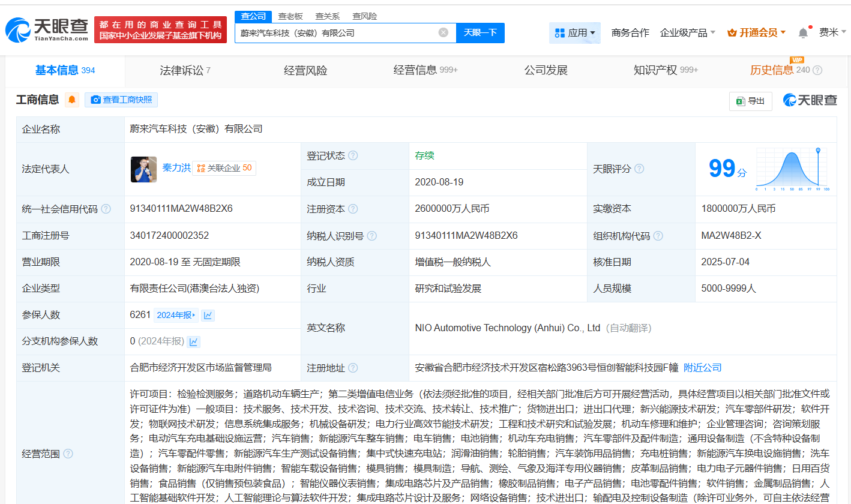Image resolution: width=851 pixels, height=504 pixels.
Task: Open 商务合作 link
Action: pyautogui.click(x=630, y=32)
